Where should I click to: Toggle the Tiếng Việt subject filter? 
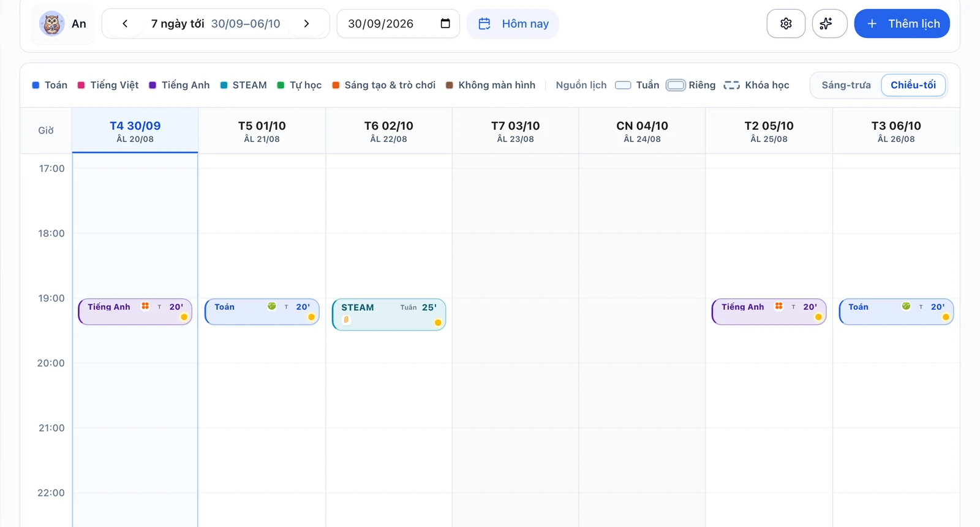[108, 85]
